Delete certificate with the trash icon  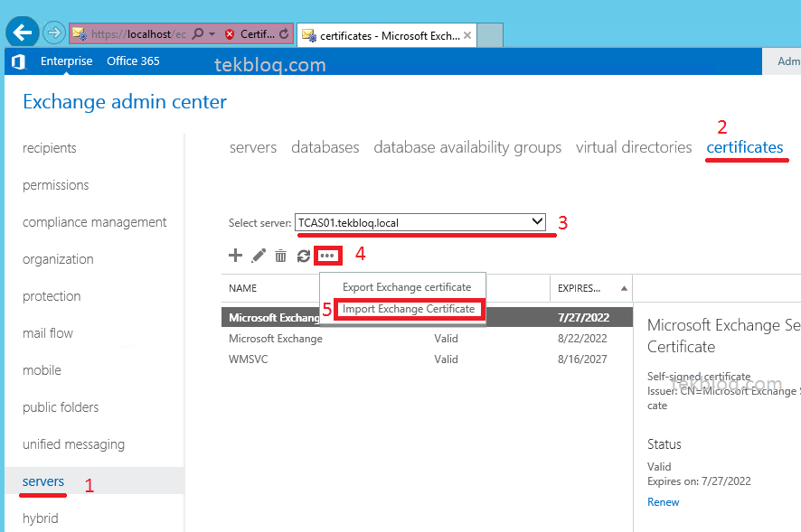[280, 256]
